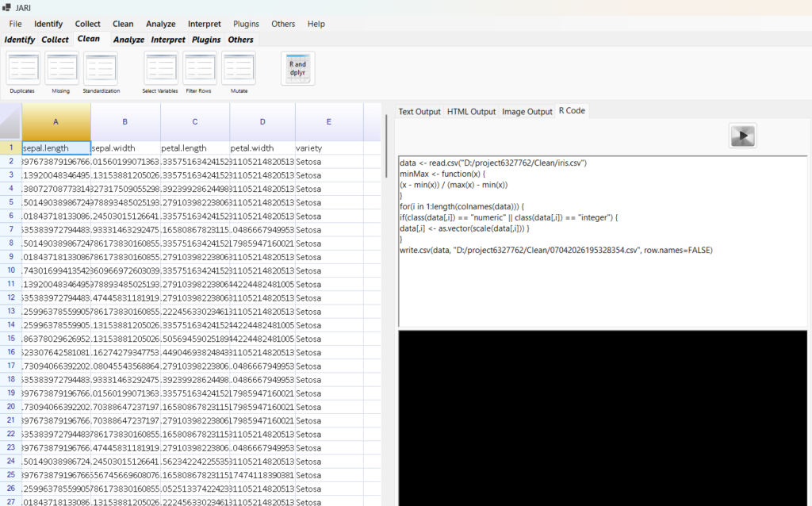This screenshot has height=506, width=812.
Task: Switch to the HTML Output tab
Action: 471,112
